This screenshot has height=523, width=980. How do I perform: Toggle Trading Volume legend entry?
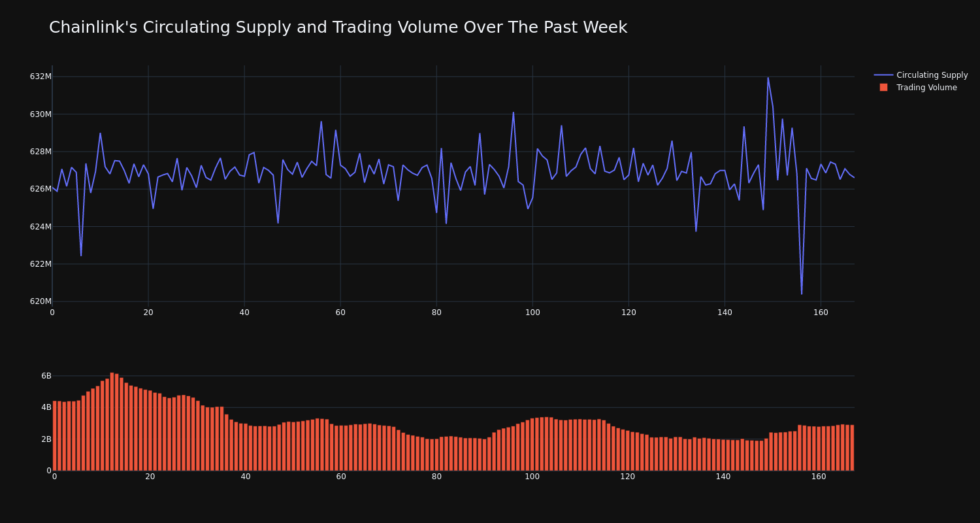pos(919,88)
